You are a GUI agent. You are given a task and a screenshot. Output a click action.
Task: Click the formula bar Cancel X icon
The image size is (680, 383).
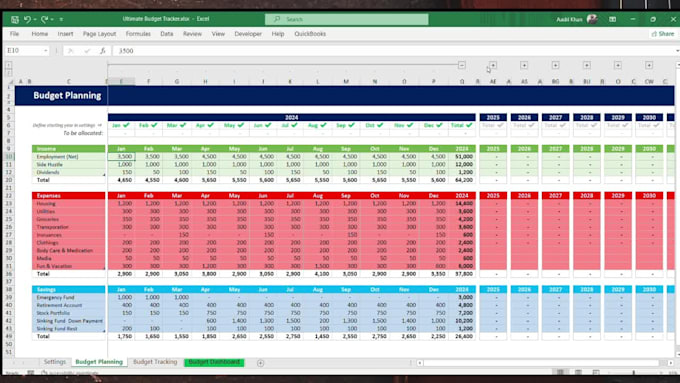pyautogui.click(x=71, y=51)
